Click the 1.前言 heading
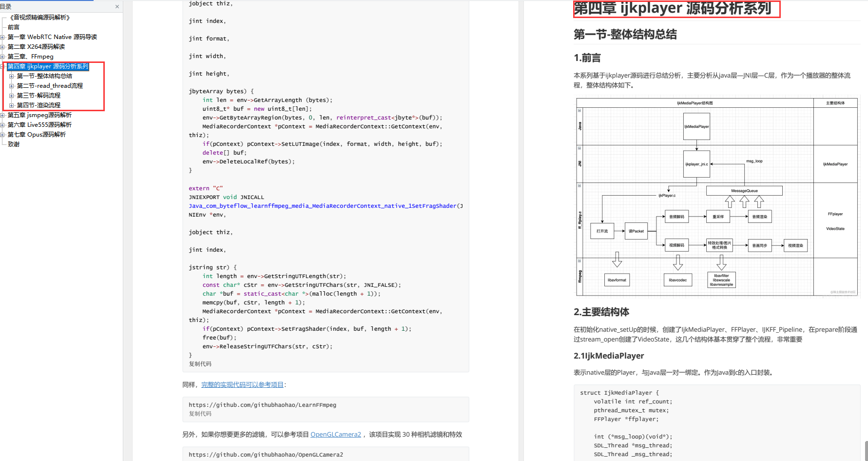The width and height of the screenshot is (868, 461). coord(587,58)
